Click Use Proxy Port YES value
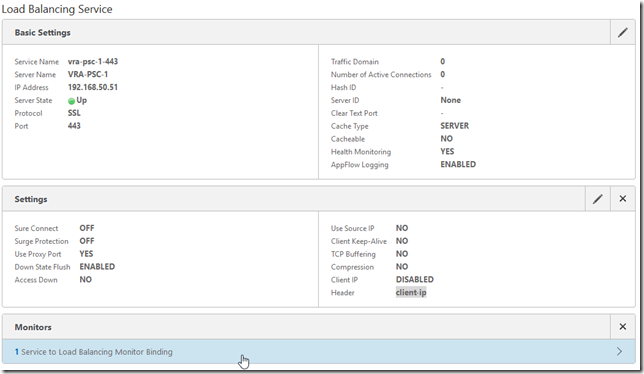Viewport: 644px width, 374px height. 86,254
